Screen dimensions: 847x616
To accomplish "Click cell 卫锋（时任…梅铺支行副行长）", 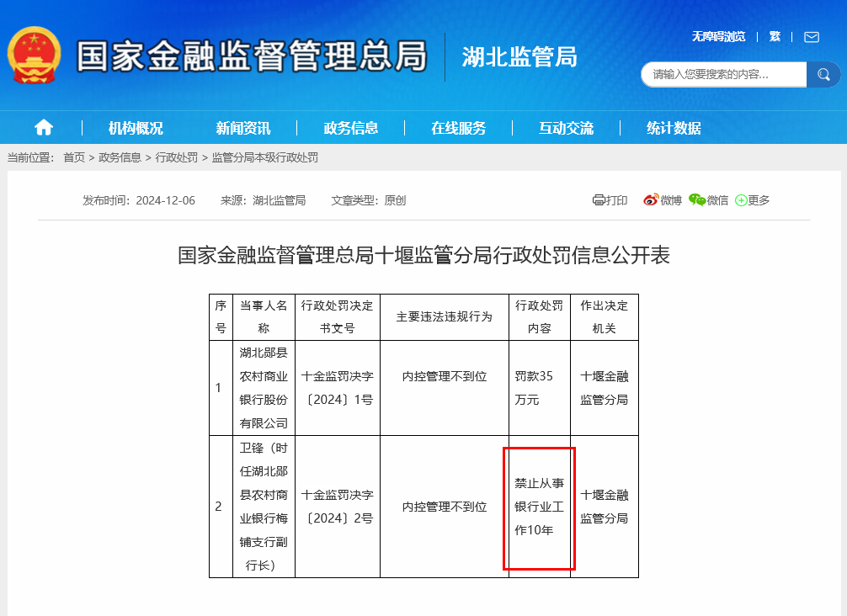I will click(x=264, y=507).
